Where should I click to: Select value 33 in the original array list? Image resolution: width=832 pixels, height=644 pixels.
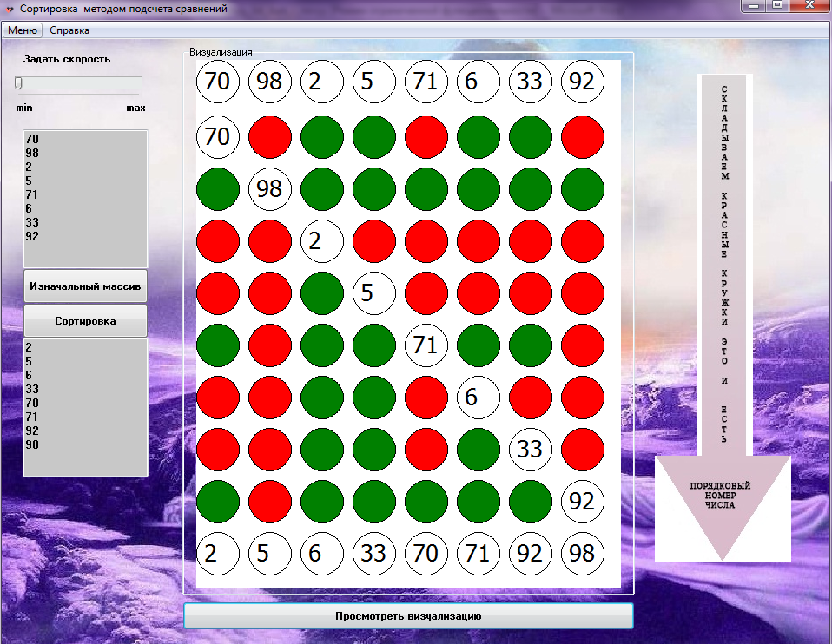[32, 223]
